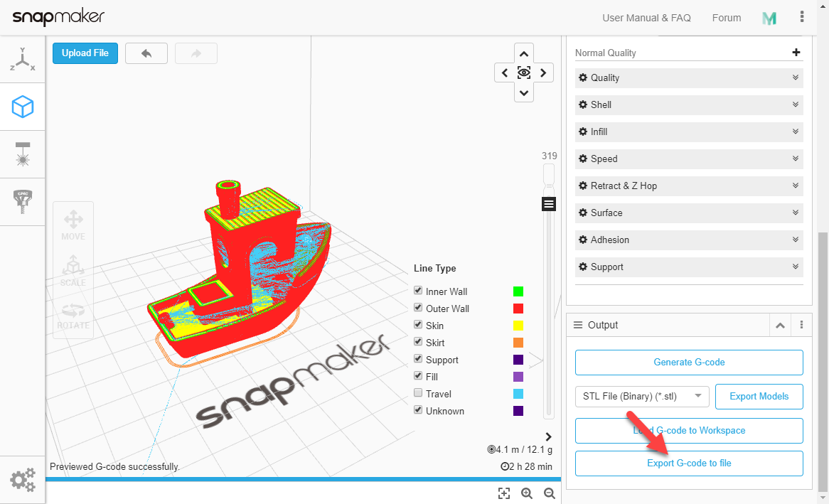Uncheck the Skirt line type
This screenshot has width=829, height=504.
pyautogui.click(x=417, y=342)
